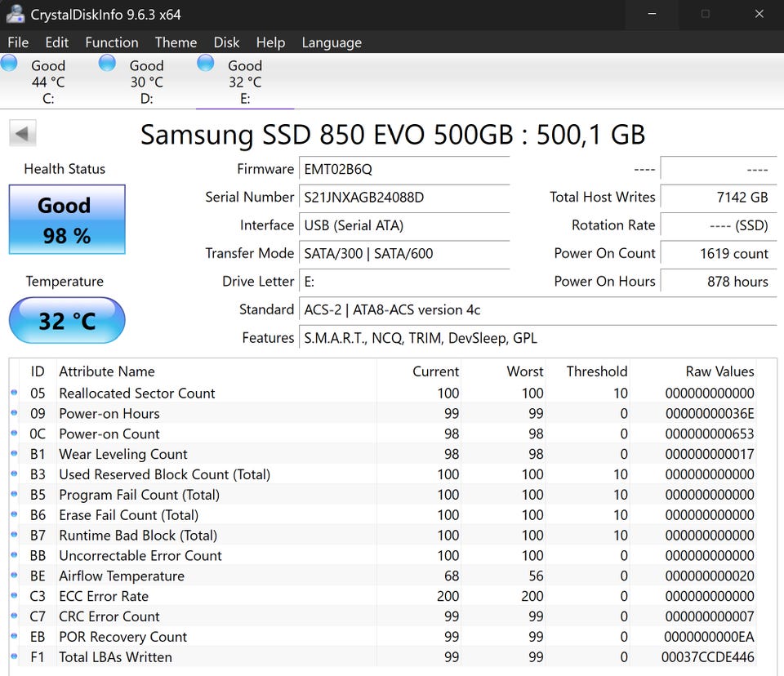The width and height of the screenshot is (784, 676).
Task: Open the File menu
Action: (x=18, y=42)
